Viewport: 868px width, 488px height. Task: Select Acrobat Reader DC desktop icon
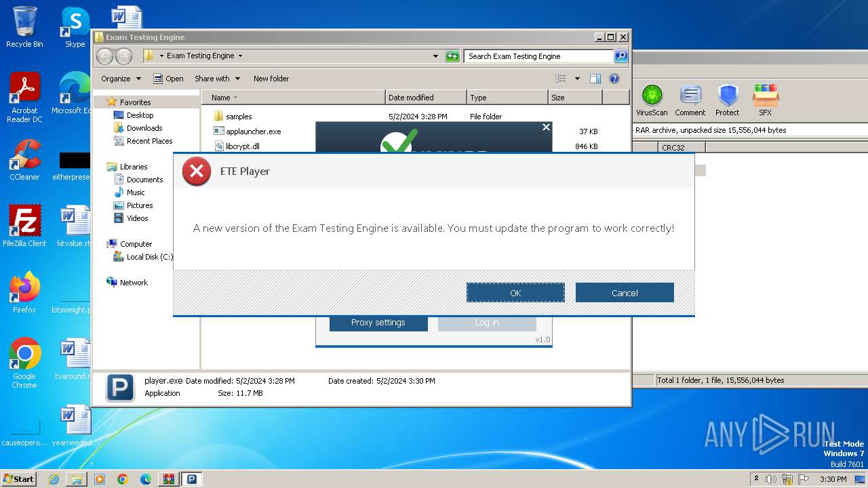[x=24, y=98]
